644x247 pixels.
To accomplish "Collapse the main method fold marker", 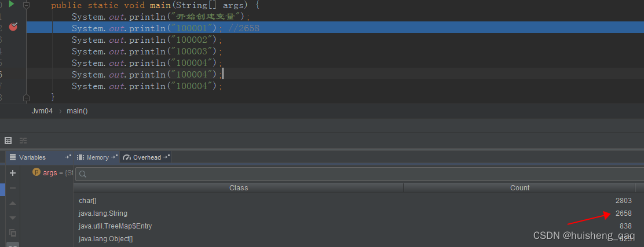I will coord(26,5).
